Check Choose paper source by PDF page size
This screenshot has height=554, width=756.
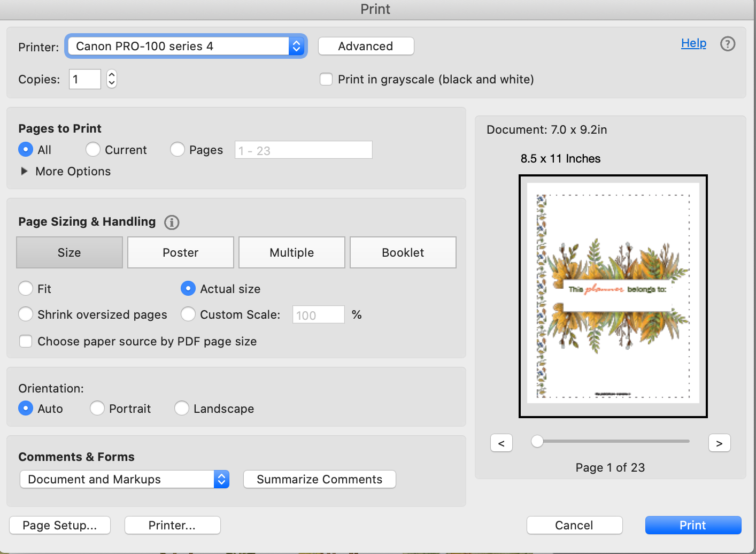26,341
